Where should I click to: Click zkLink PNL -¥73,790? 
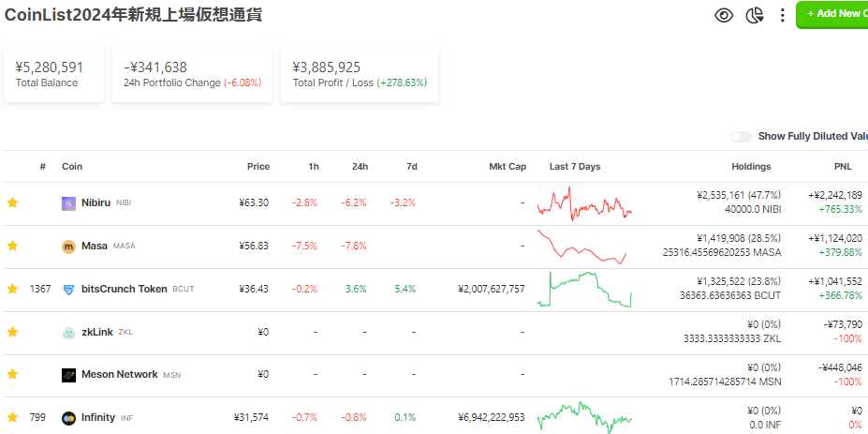843,324
